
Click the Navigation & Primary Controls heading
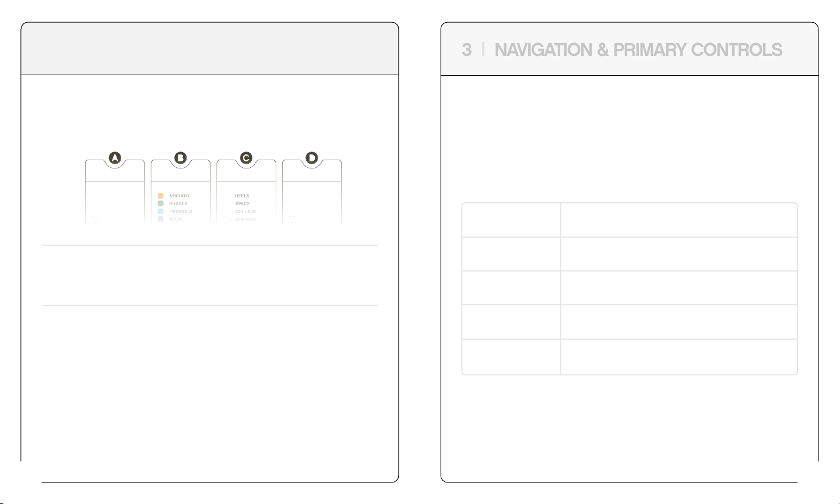pos(638,50)
